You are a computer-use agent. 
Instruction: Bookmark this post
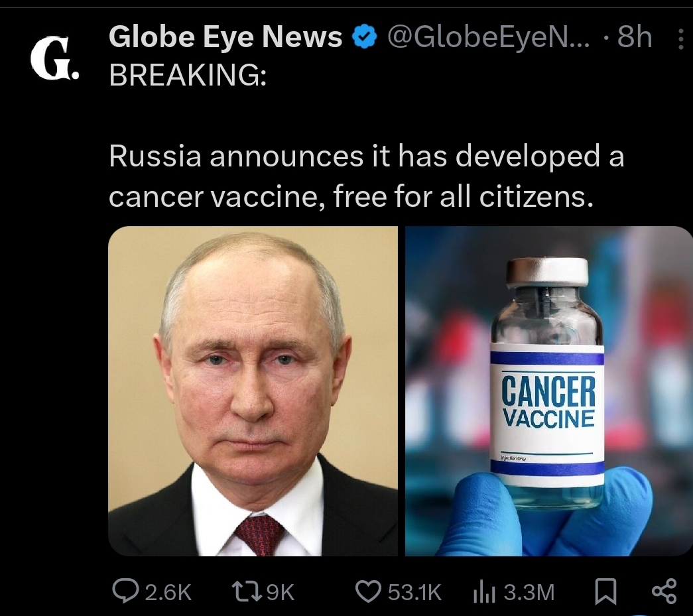pyautogui.click(x=605, y=591)
